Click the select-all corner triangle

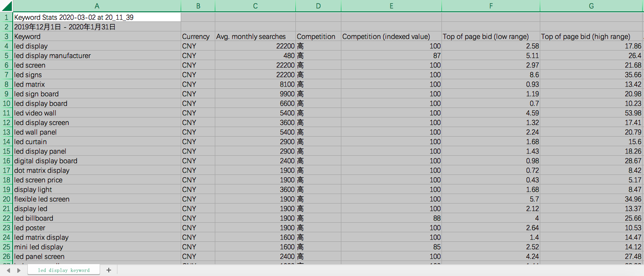[x=6, y=6]
